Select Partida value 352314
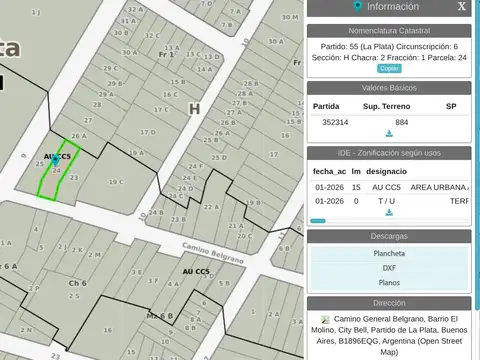The width and height of the screenshot is (480, 360). point(335,122)
